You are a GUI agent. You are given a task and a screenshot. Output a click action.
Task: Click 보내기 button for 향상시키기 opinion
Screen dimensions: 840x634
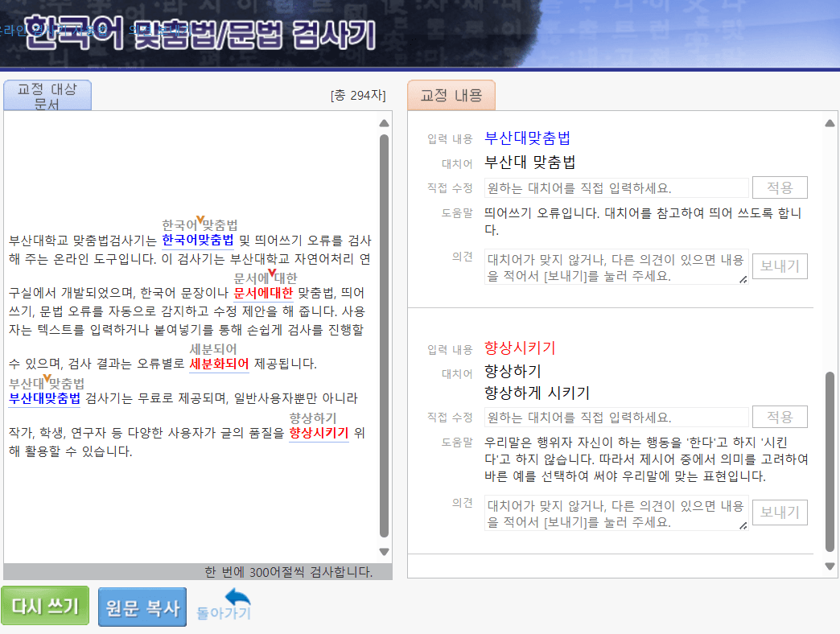coord(780,513)
